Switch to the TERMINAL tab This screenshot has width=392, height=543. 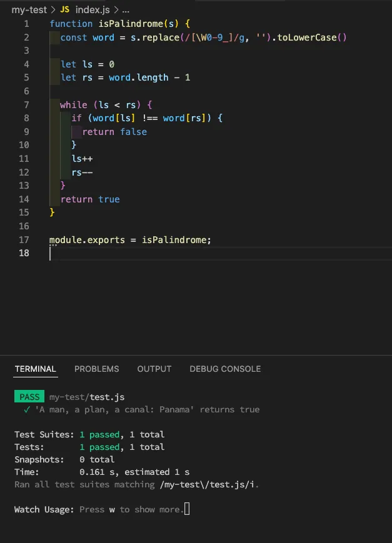[36, 369]
